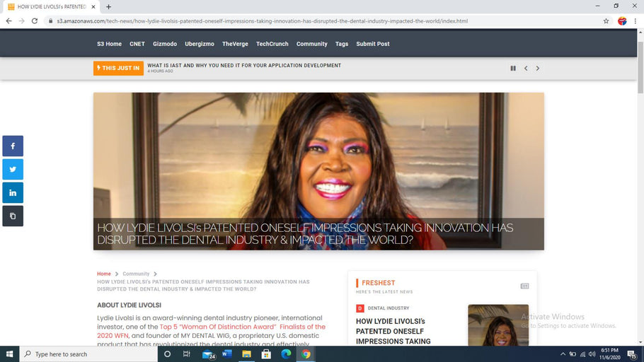The width and height of the screenshot is (644, 362).
Task: Share article via Twitter icon
Action: point(13,169)
